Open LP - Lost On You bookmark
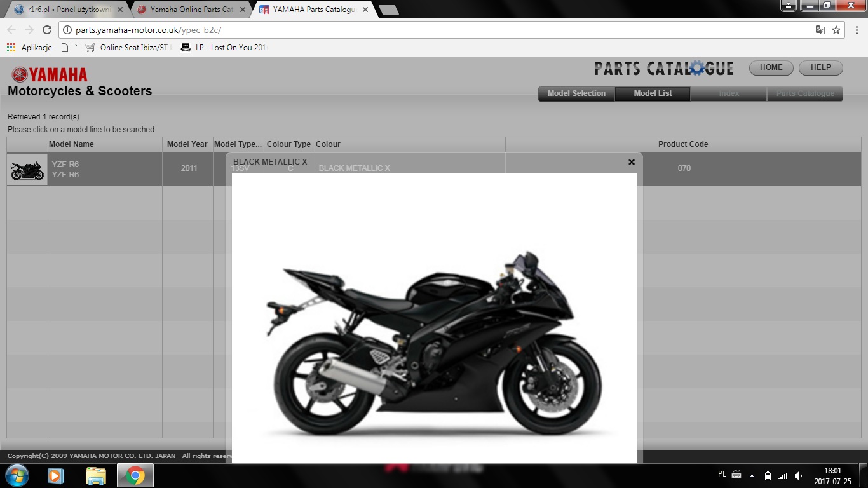Image resolution: width=868 pixels, height=488 pixels. 224,48
